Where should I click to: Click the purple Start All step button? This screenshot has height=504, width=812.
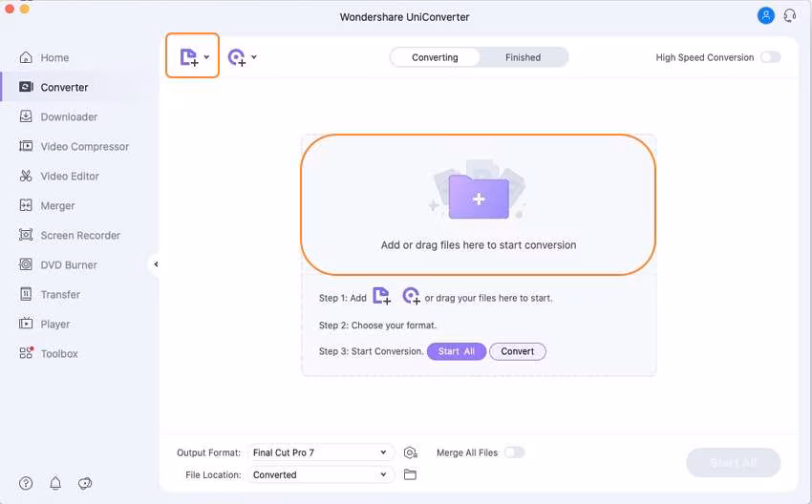[x=457, y=351]
